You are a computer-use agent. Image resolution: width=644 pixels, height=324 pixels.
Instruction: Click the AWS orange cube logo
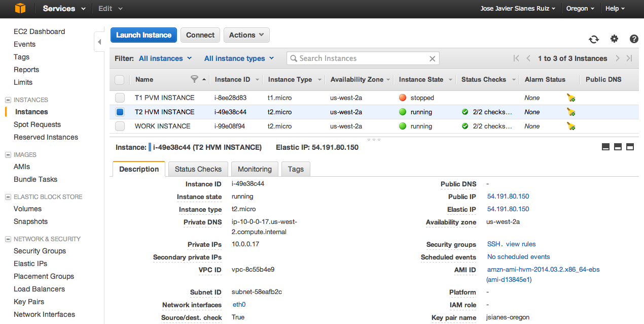(20, 9)
